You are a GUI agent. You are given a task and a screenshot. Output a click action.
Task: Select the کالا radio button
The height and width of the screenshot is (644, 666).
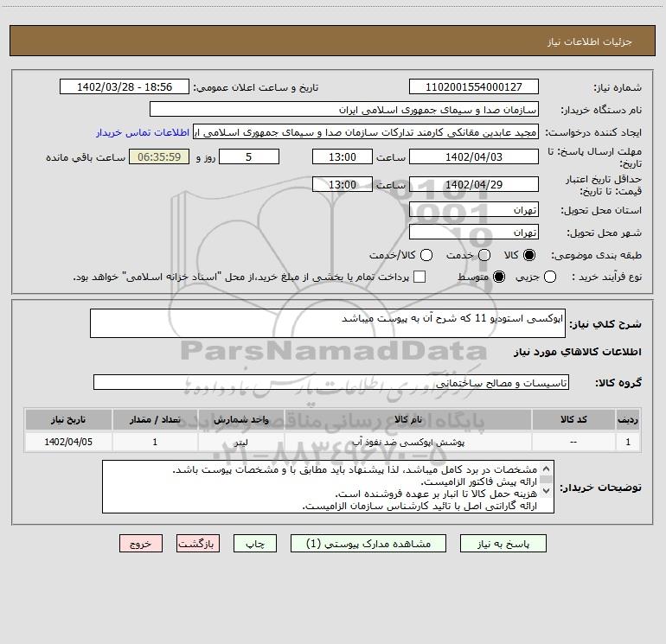tap(529, 255)
